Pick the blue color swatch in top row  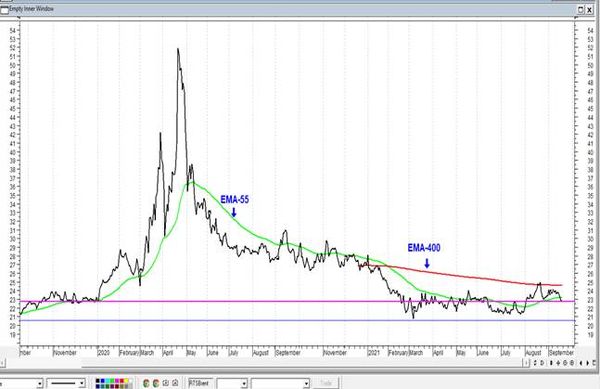pos(102,381)
